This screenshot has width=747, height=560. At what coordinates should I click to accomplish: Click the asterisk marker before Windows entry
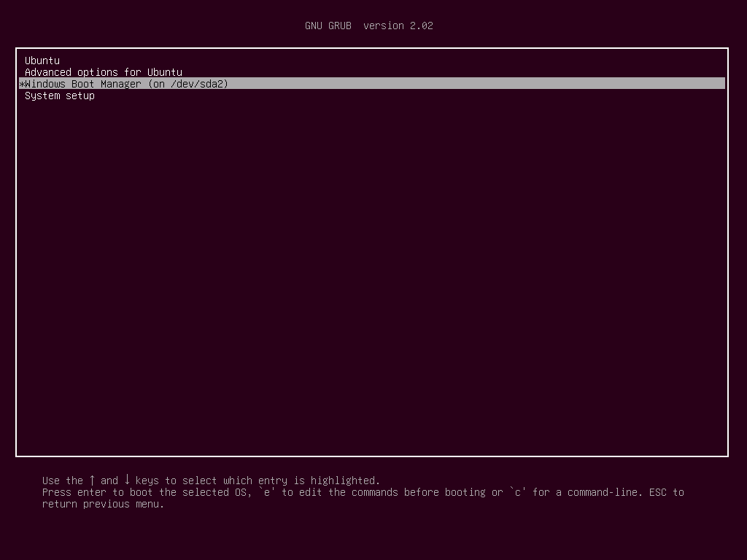pyautogui.click(x=21, y=84)
